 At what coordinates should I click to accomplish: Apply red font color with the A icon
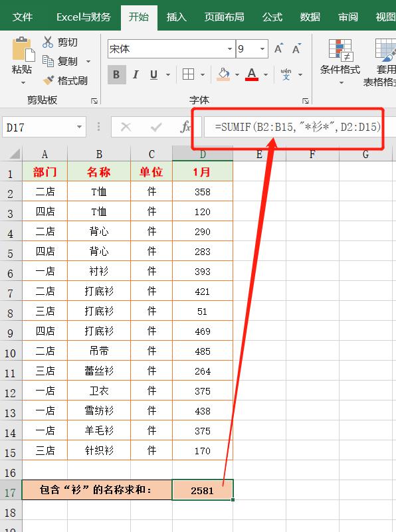[252, 74]
